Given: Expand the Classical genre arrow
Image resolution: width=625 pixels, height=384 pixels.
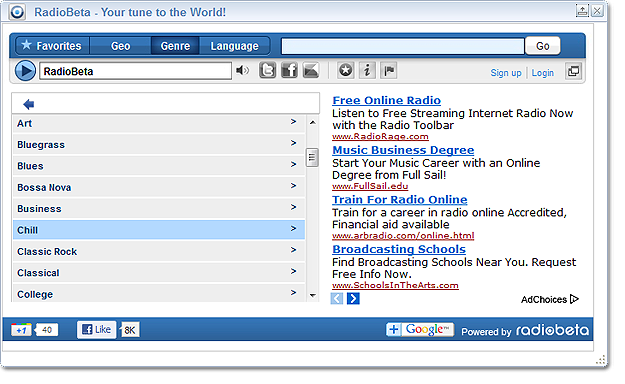Looking at the screenshot, I should coord(293,271).
